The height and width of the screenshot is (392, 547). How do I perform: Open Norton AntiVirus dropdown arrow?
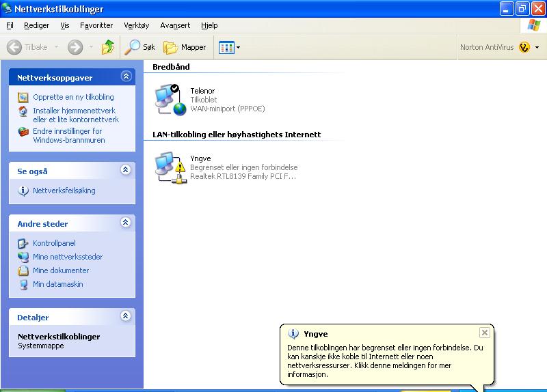(537, 47)
